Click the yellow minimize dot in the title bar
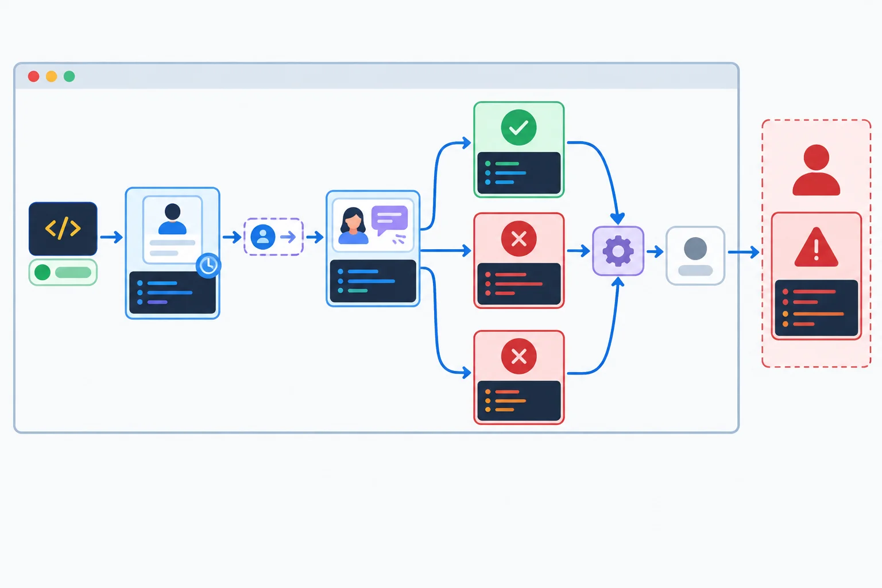Viewport: 882px width, 588px height. 52,76
